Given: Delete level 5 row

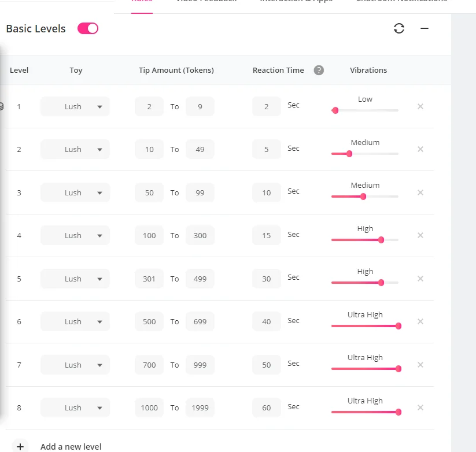Looking at the screenshot, I should pyautogui.click(x=420, y=279).
